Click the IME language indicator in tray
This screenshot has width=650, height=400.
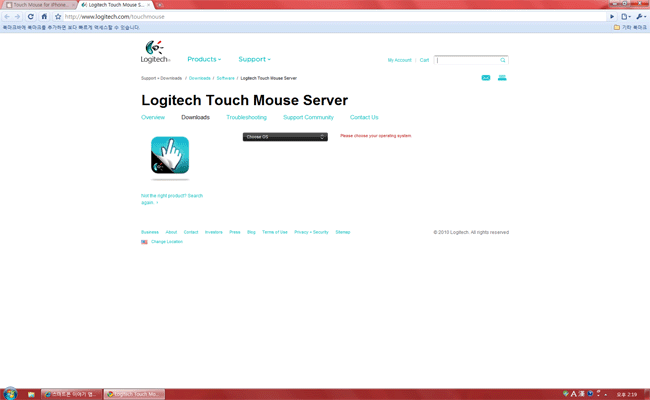(574, 394)
